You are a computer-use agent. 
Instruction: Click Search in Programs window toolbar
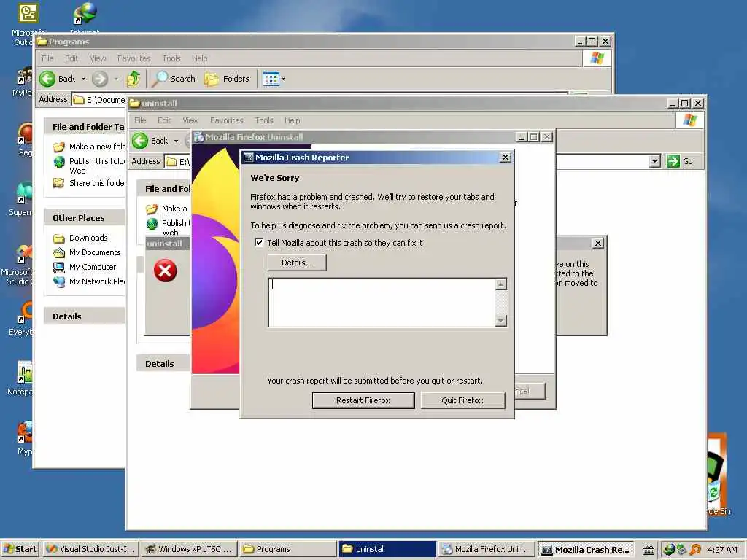tap(173, 79)
